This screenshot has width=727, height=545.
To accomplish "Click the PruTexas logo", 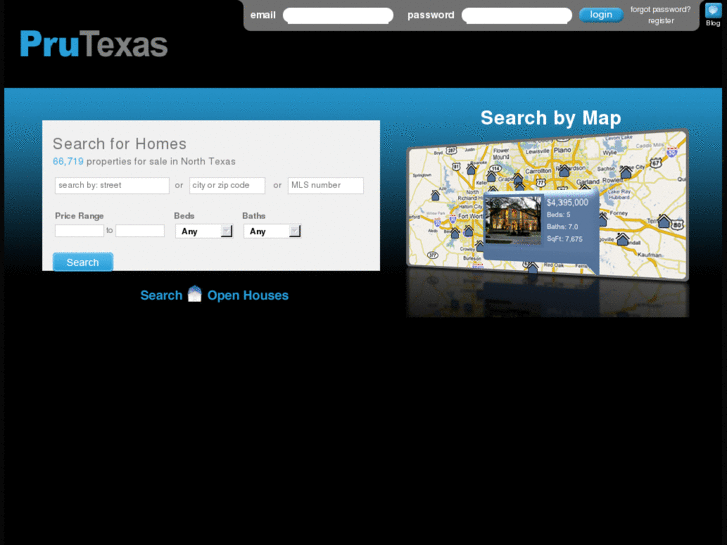I will pyautogui.click(x=94, y=44).
